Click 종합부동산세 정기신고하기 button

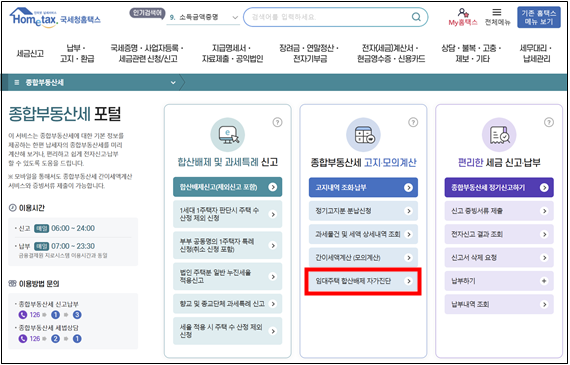tap(499, 188)
